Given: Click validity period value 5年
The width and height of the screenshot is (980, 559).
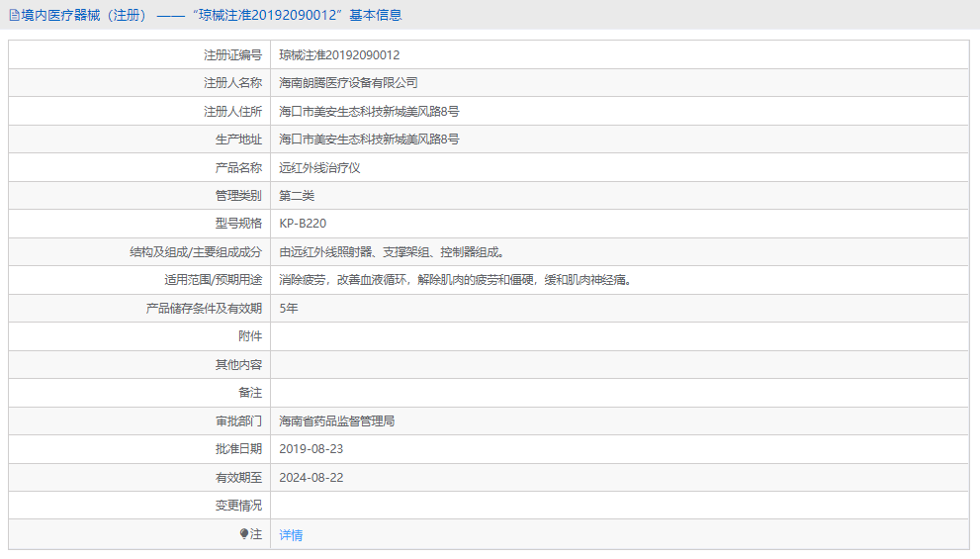Looking at the screenshot, I should 288,309.
